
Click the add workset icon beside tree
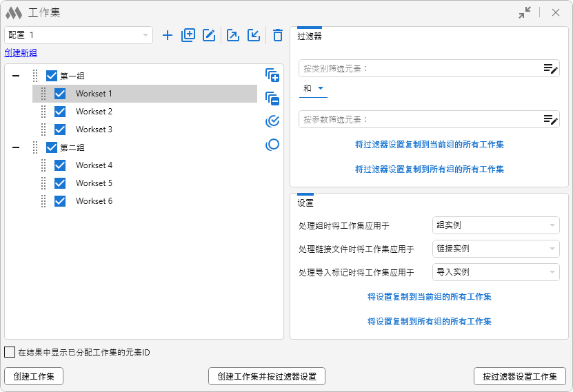(x=272, y=75)
